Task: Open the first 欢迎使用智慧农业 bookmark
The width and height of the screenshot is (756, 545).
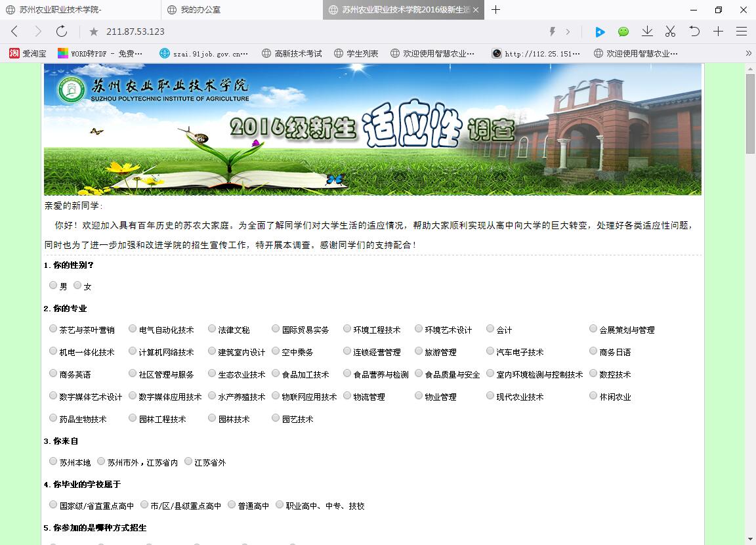Action: [x=432, y=54]
